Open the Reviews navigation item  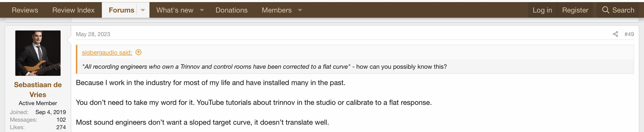coord(25,10)
